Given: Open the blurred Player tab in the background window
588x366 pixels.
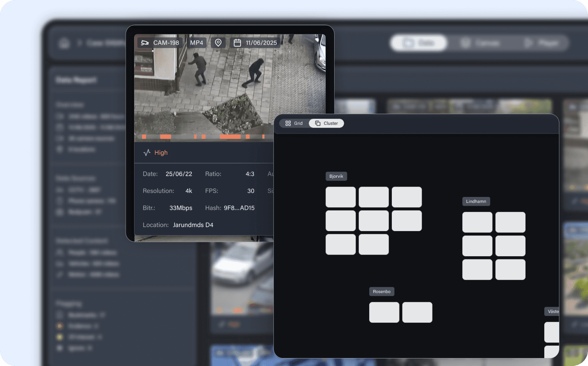Looking at the screenshot, I should [542, 43].
